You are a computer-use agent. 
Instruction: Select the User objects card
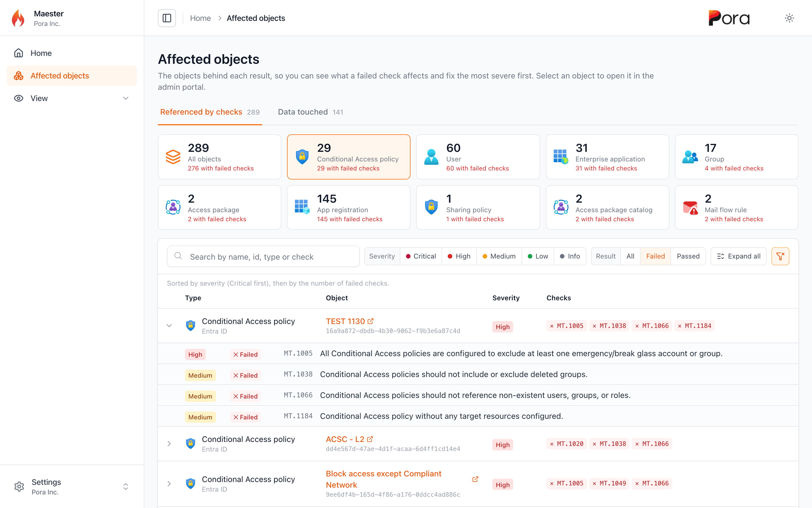tap(478, 157)
